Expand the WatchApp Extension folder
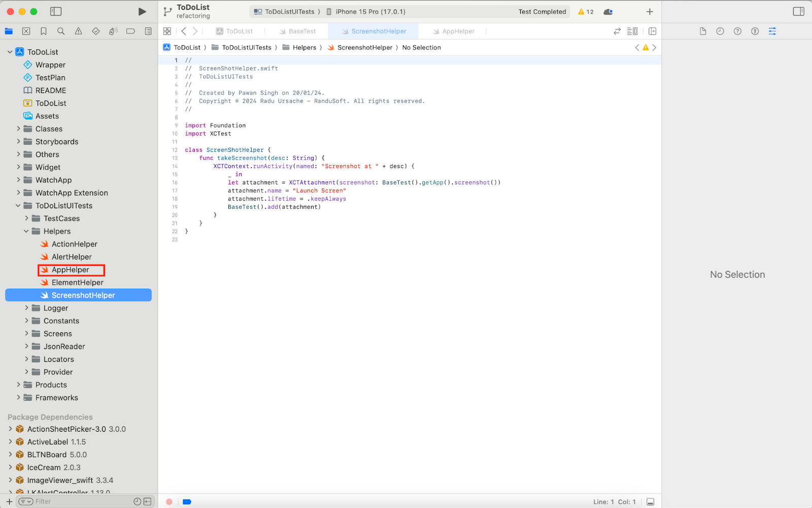This screenshot has height=508, width=812. 18,193
